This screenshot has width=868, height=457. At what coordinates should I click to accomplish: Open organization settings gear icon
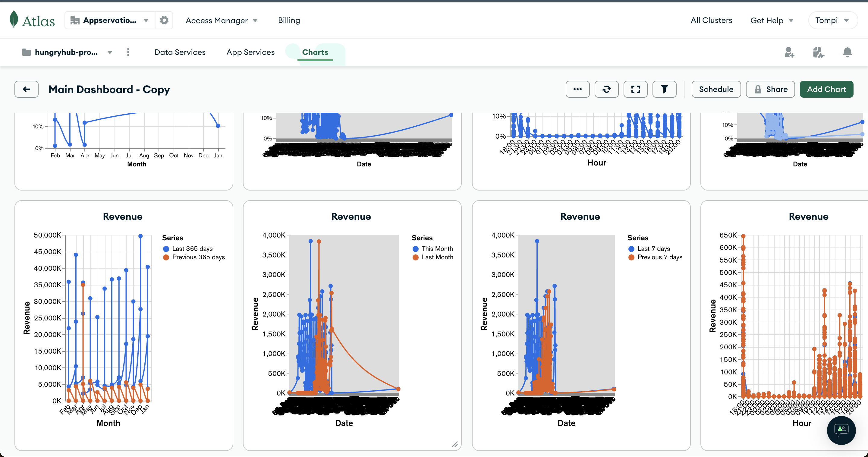164,20
